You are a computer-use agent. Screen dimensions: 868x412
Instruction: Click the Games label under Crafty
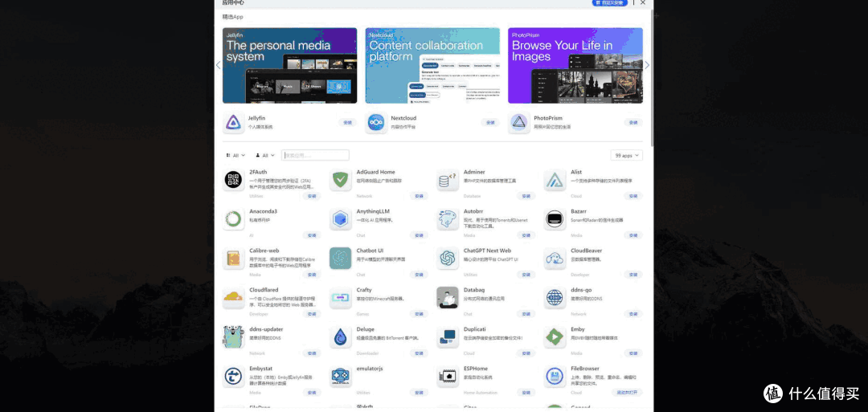point(362,313)
